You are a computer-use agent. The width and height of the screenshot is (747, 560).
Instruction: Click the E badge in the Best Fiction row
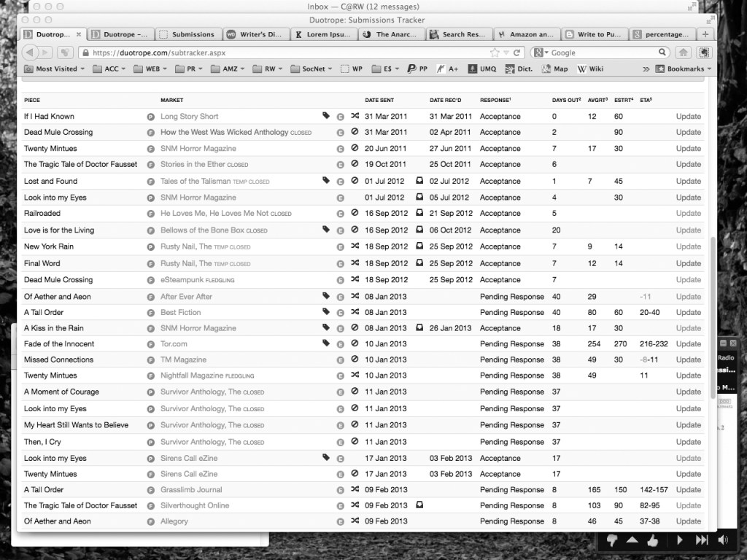point(340,312)
